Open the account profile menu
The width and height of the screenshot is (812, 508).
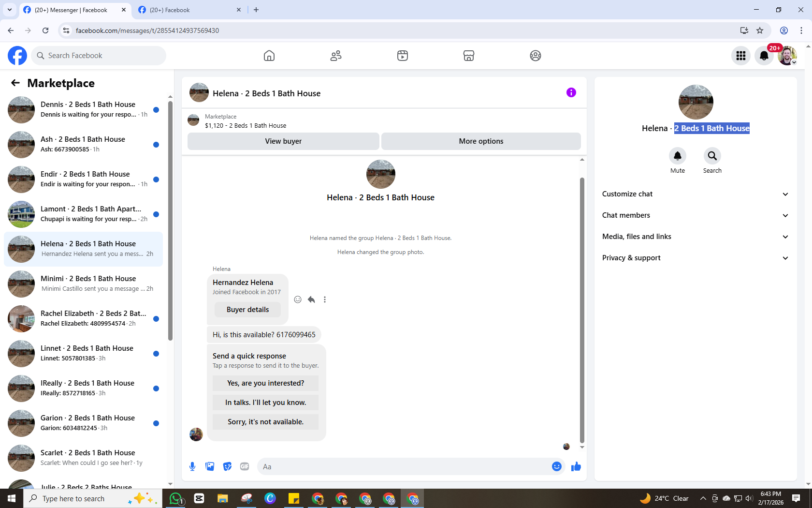[x=787, y=56]
